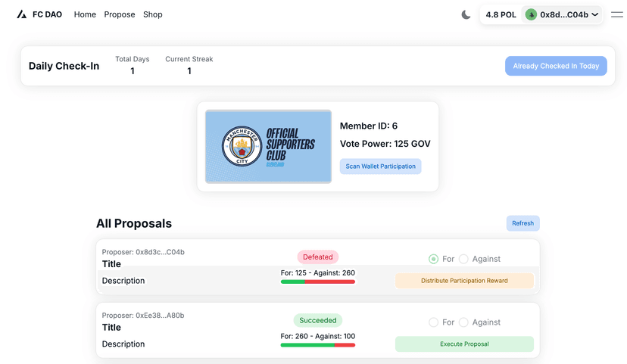Viewport: 627px width, 364px height.
Task: Click the green wallet avatar icon
Action: [532, 14]
